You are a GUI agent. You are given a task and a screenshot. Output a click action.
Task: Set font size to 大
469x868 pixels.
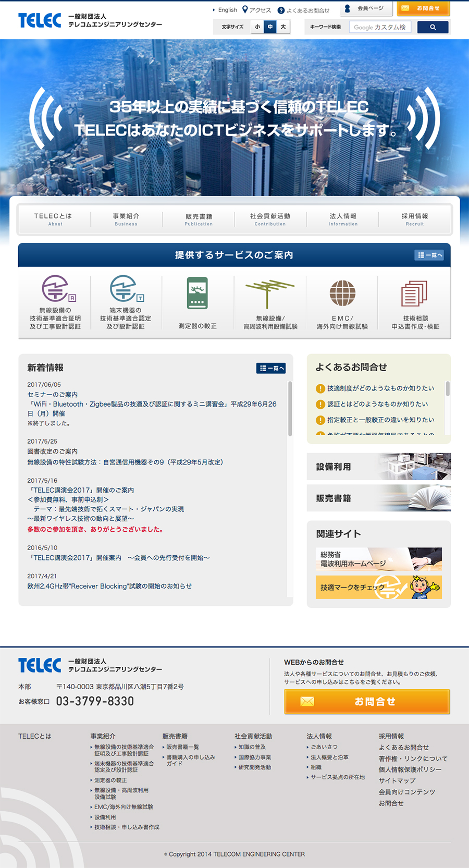pyautogui.click(x=283, y=27)
